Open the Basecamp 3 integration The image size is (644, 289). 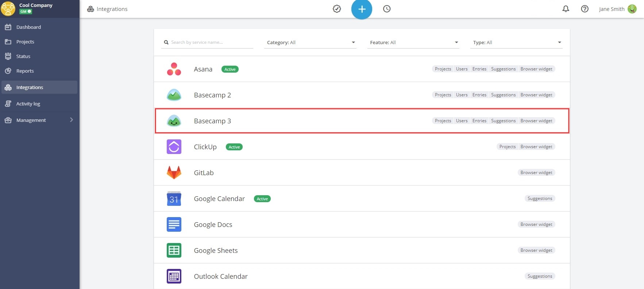[362, 121]
